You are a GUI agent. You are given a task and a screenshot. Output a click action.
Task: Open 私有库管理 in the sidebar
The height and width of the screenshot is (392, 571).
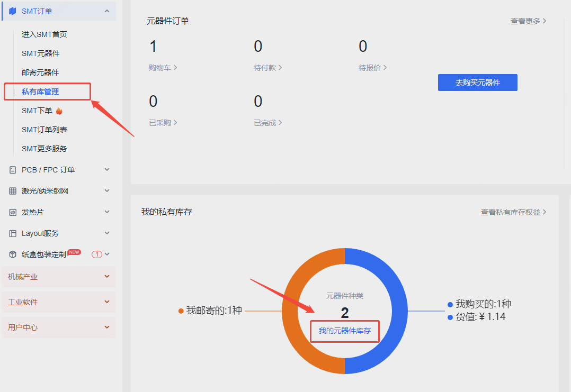40,92
